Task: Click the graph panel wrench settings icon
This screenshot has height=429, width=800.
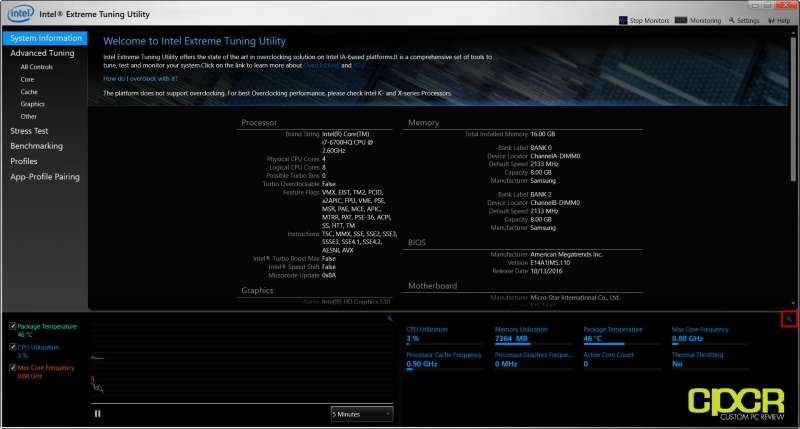Action: [x=389, y=318]
